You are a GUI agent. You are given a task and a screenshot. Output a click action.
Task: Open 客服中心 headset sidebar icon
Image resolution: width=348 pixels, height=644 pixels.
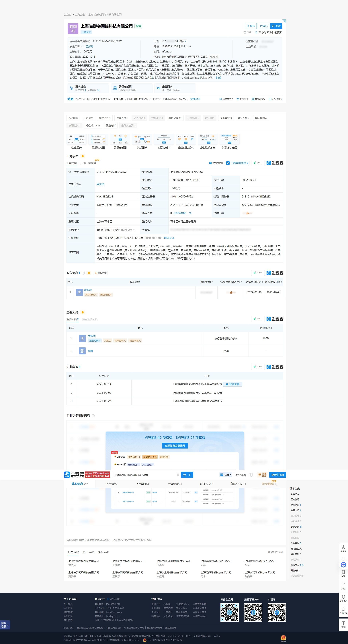point(343,598)
